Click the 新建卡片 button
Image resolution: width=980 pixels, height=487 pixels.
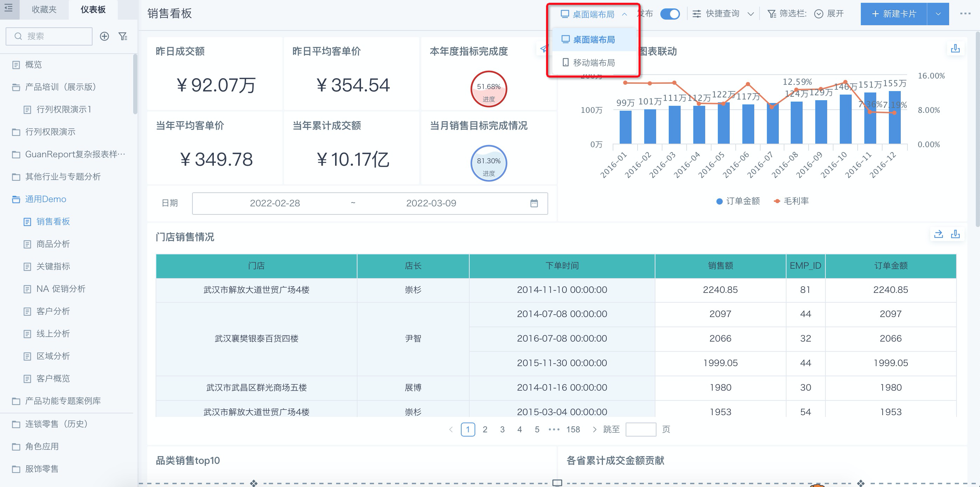pyautogui.click(x=894, y=14)
